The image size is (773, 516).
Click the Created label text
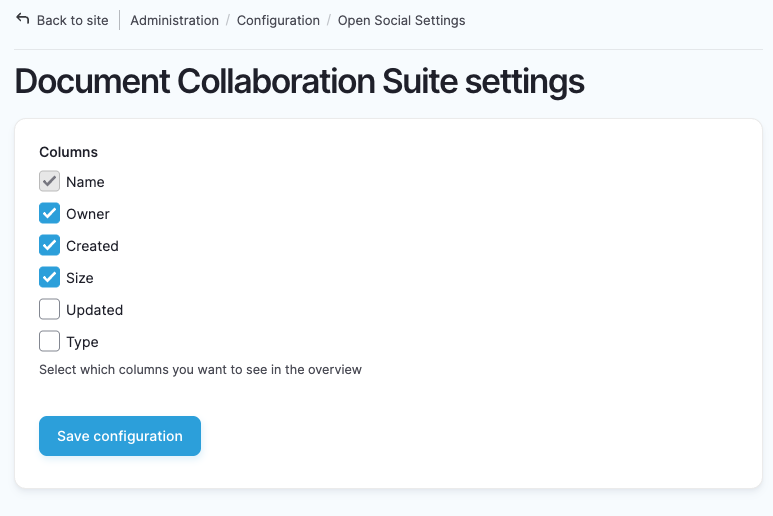point(92,246)
